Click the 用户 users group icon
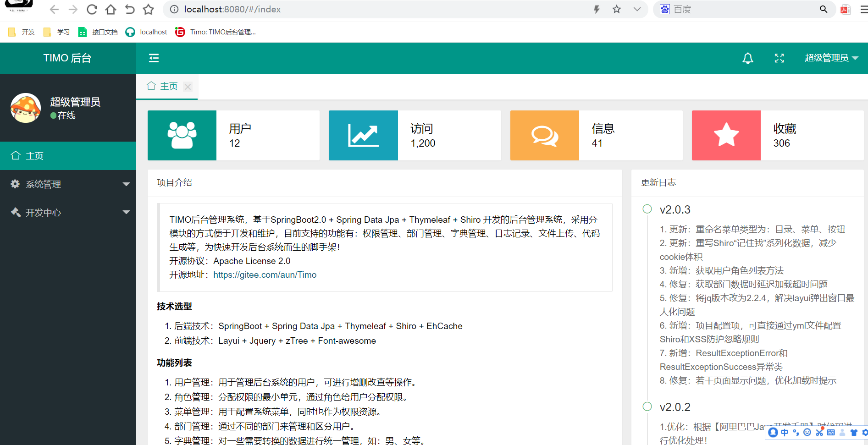 click(182, 135)
